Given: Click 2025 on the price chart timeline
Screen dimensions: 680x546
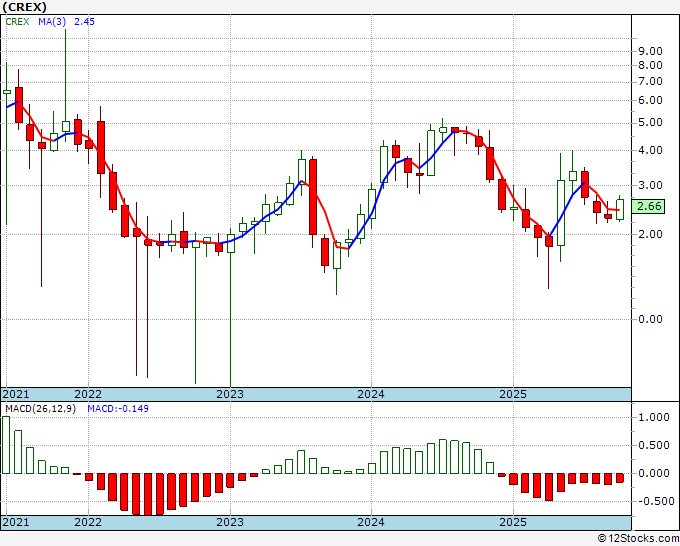Looking at the screenshot, I should click(x=513, y=394).
